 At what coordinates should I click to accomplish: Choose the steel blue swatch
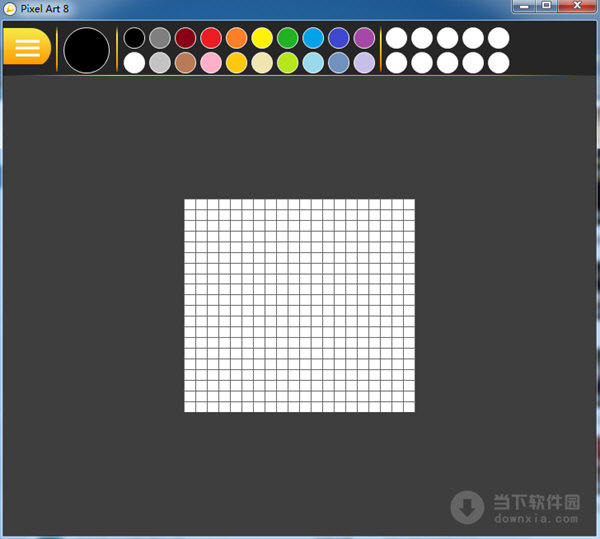tap(339, 62)
